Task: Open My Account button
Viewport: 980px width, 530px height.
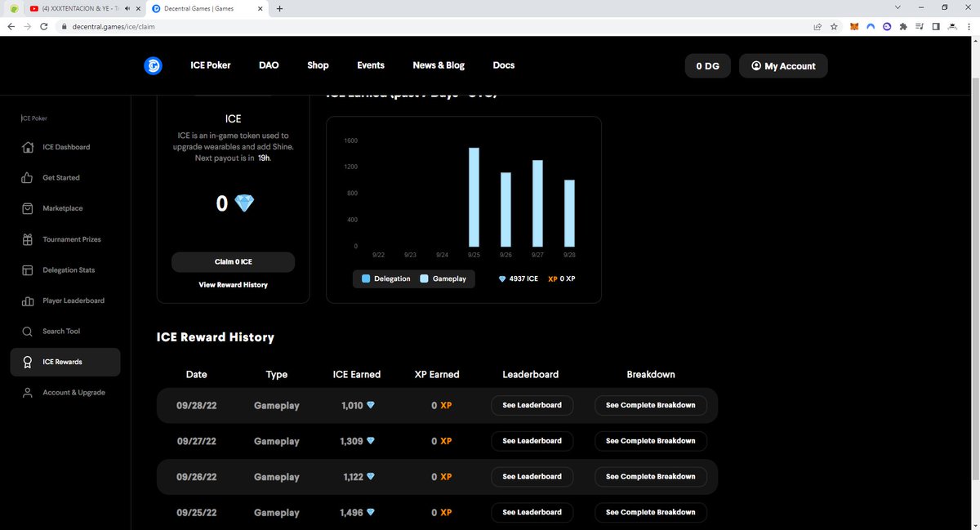Action: [783, 66]
